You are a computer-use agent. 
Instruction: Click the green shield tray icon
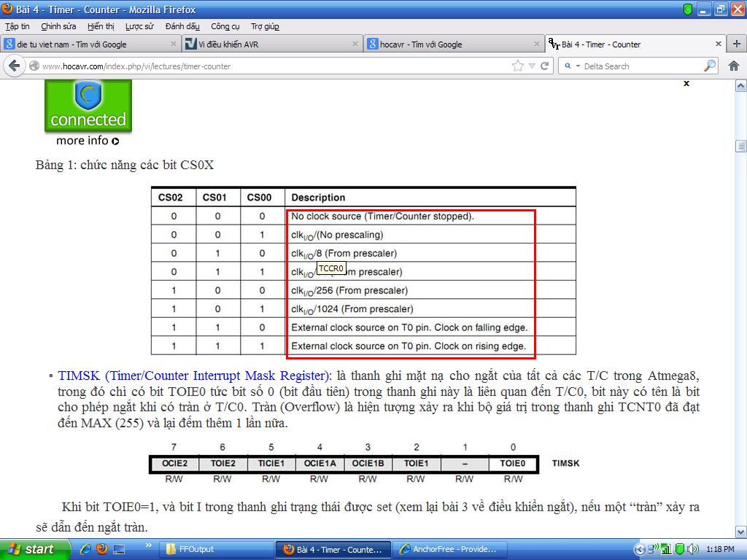(681, 549)
